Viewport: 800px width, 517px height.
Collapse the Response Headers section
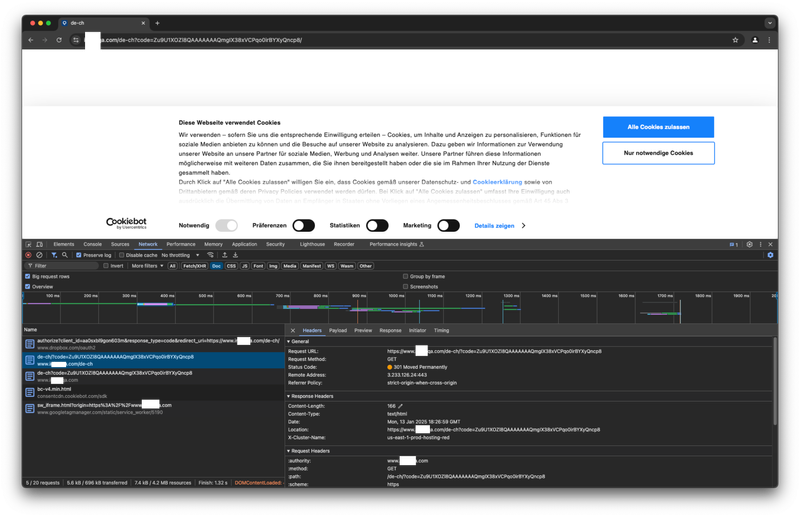(x=315, y=396)
